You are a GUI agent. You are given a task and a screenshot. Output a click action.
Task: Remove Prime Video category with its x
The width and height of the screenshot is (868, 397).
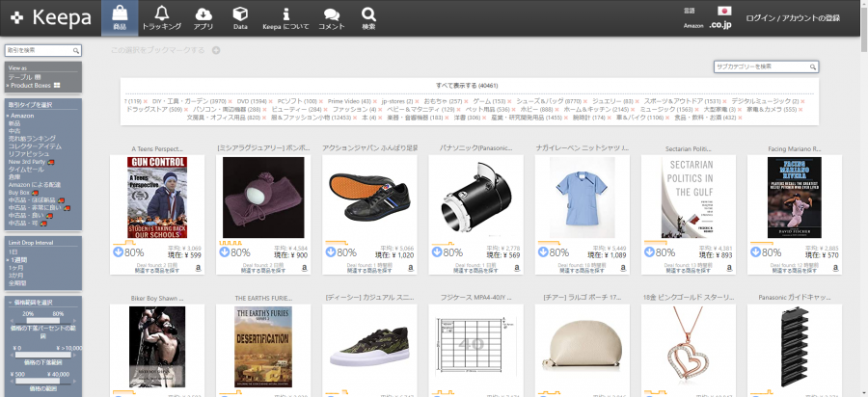pyautogui.click(x=376, y=102)
